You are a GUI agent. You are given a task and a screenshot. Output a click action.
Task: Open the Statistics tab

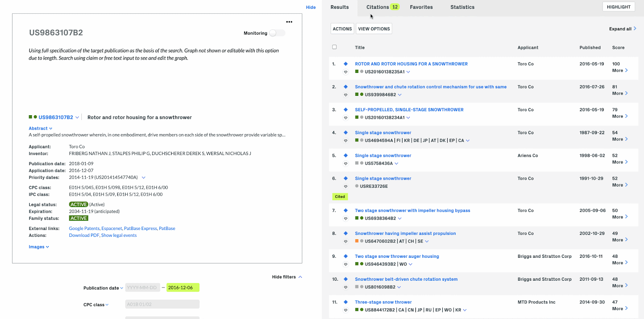(462, 7)
